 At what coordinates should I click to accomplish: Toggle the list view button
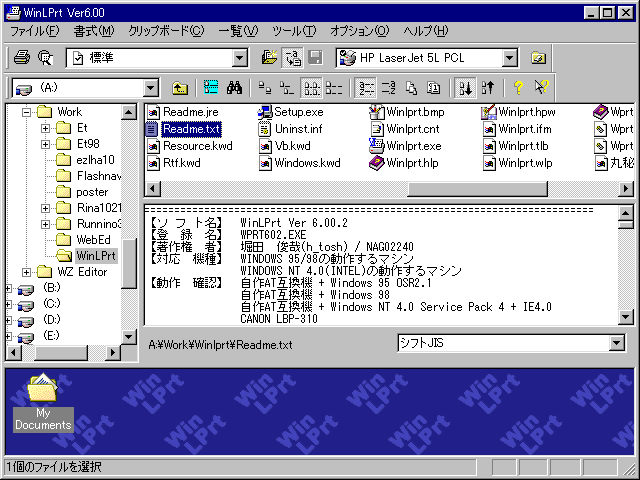pyautogui.click(x=311, y=87)
